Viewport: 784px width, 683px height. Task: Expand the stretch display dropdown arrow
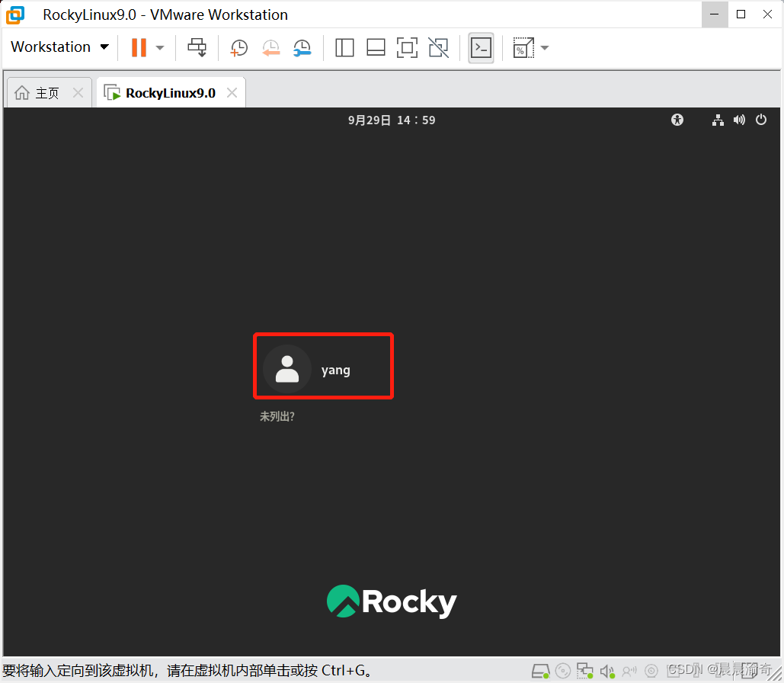pos(545,48)
